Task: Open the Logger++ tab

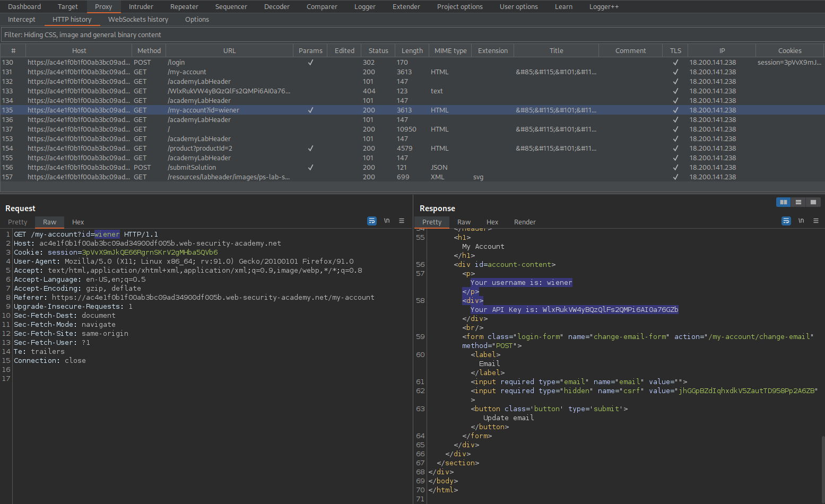Action: click(x=604, y=7)
